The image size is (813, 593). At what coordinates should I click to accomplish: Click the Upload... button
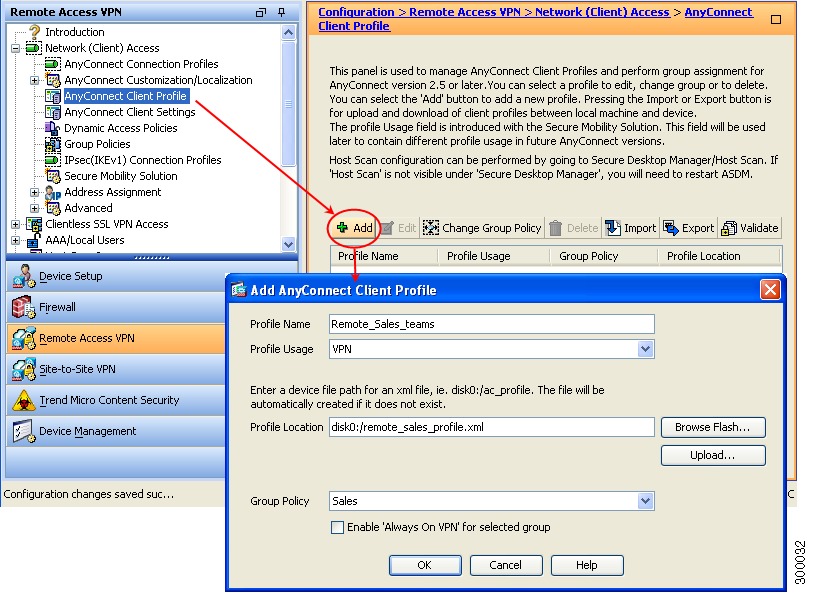[x=713, y=456]
